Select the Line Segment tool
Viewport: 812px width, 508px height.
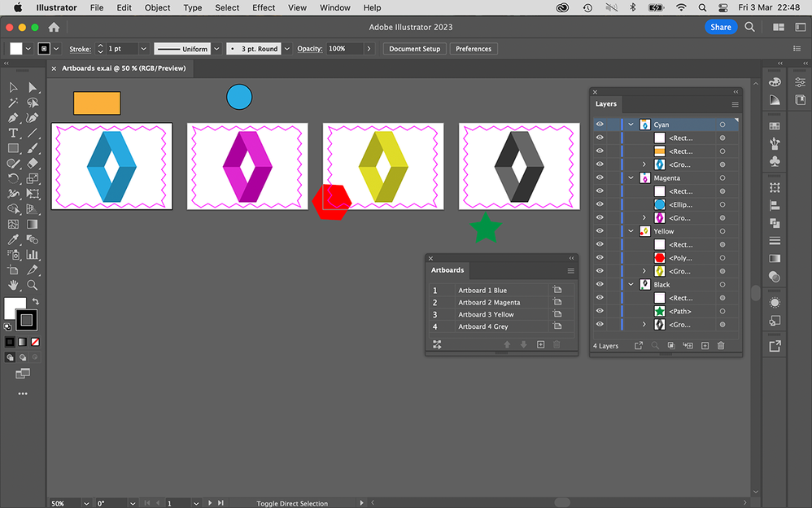pos(33,134)
